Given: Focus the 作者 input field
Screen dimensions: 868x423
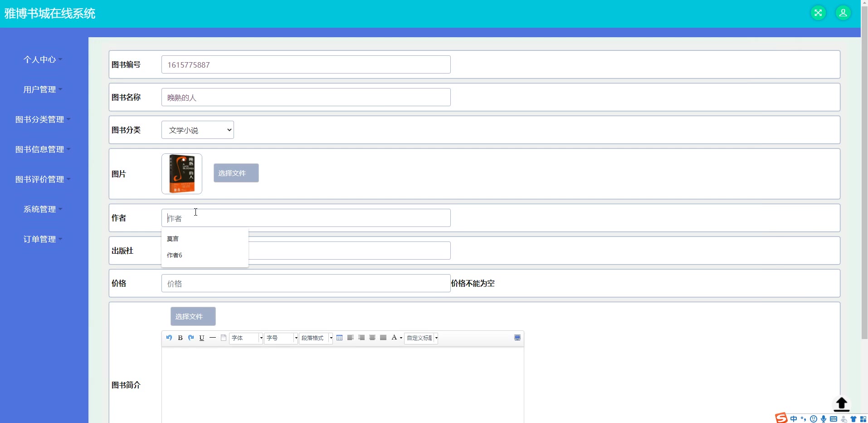Looking at the screenshot, I should tap(306, 218).
